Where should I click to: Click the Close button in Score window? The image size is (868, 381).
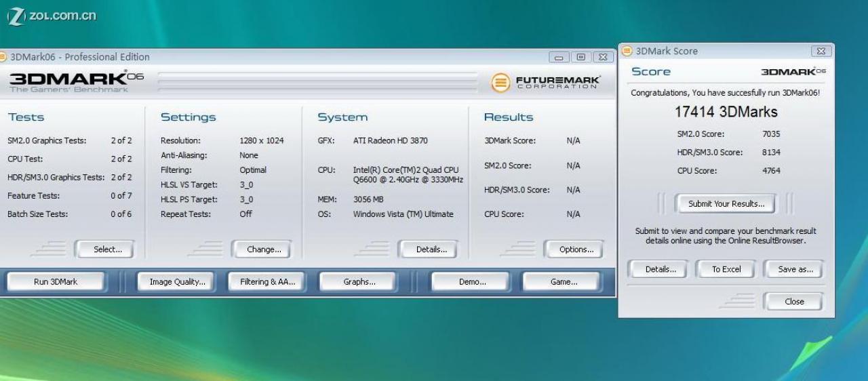793,302
